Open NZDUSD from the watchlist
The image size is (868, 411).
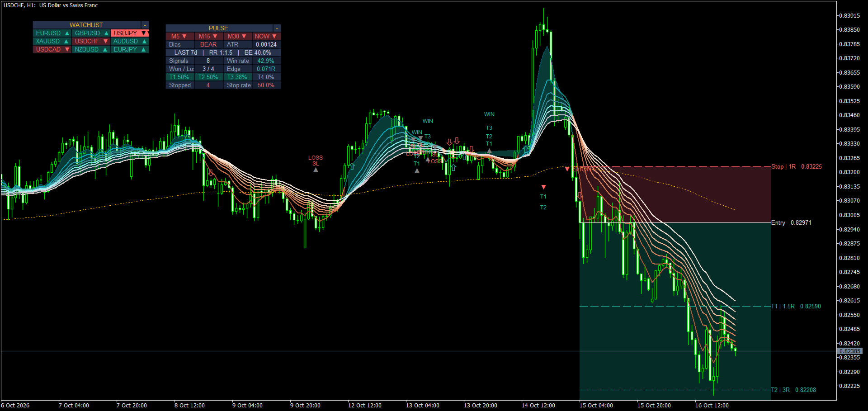(91, 49)
